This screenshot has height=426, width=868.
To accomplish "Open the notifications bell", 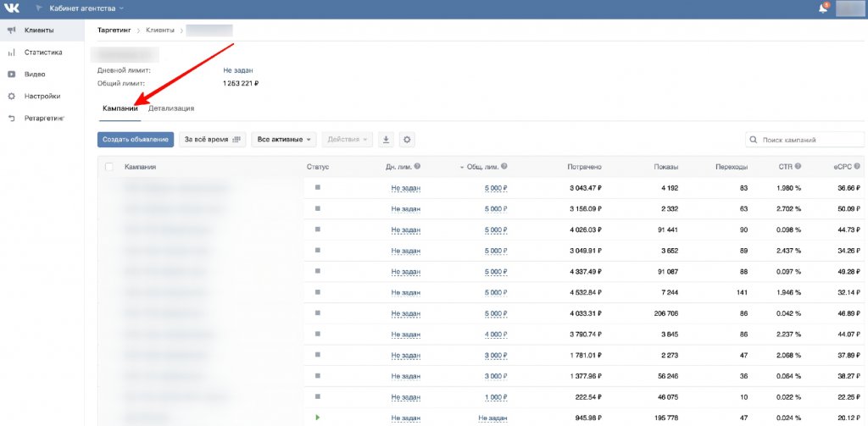I will pos(822,8).
